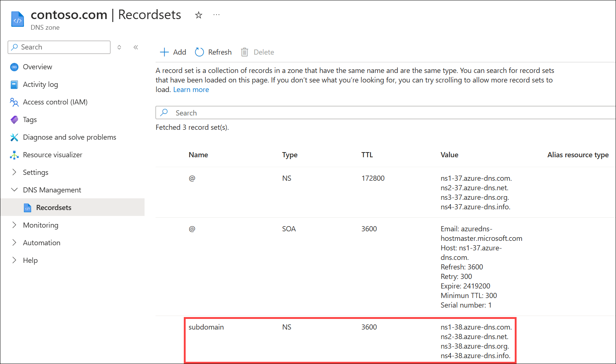Select the Tags icon
Viewport: 616px width, 364px height.
coord(14,120)
